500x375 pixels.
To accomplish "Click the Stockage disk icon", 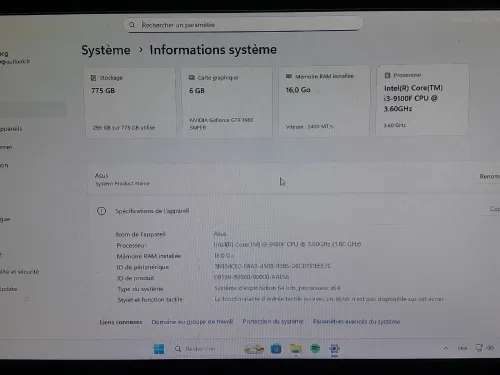I will point(93,78).
